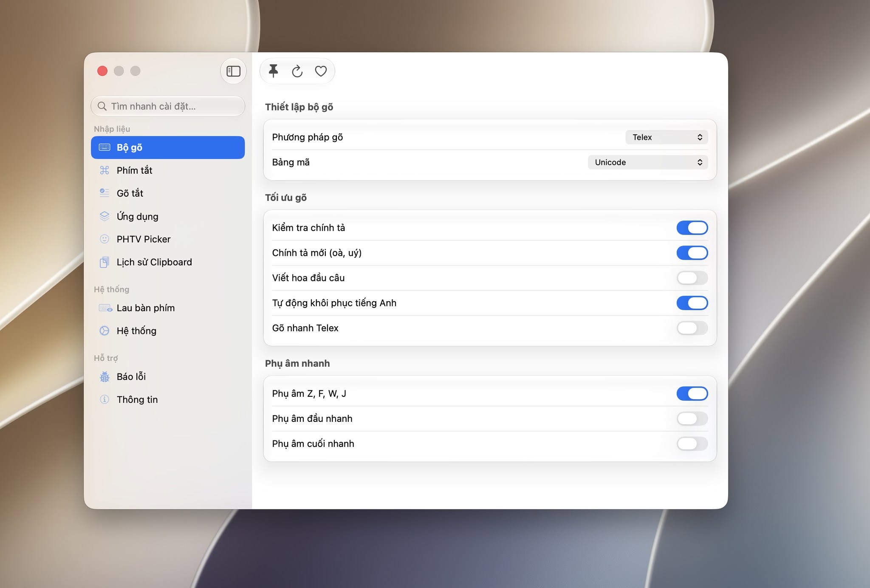
Task: Select the Bộ gõ sidebar tab
Action: [x=168, y=147]
